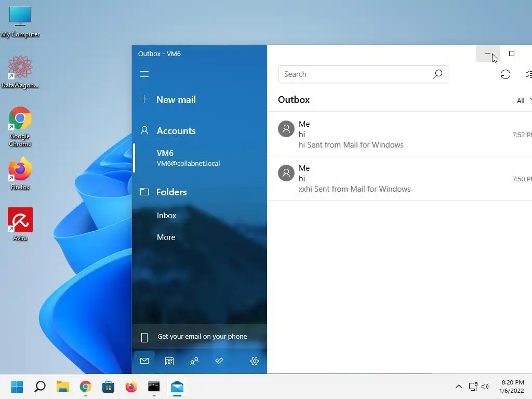
Task: Open Firefox from the taskbar
Action: pyautogui.click(x=131, y=387)
